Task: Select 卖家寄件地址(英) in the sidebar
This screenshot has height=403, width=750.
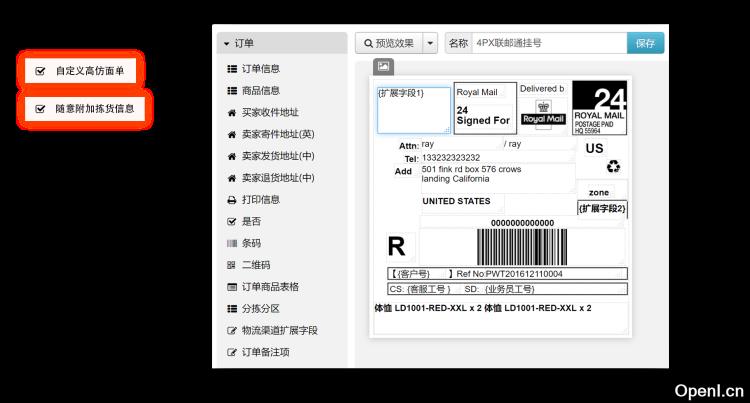Action: point(278,135)
